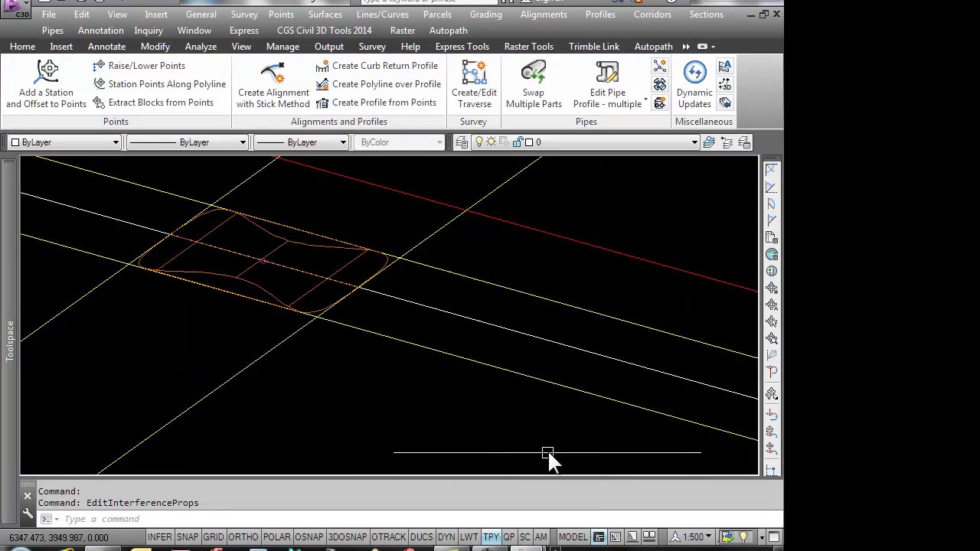
Task: Switch to the Trimble Link ribbon tab
Action: pyautogui.click(x=593, y=47)
